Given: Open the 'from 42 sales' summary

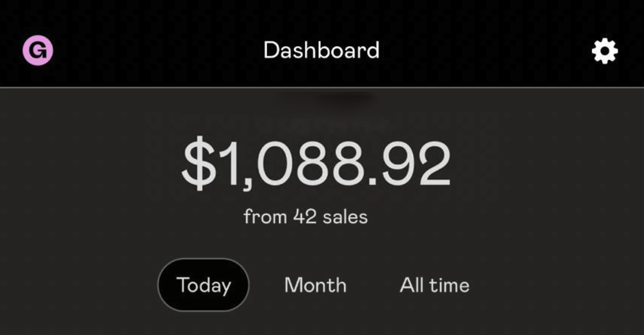Looking at the screenshot, I should tap(305, 217).
